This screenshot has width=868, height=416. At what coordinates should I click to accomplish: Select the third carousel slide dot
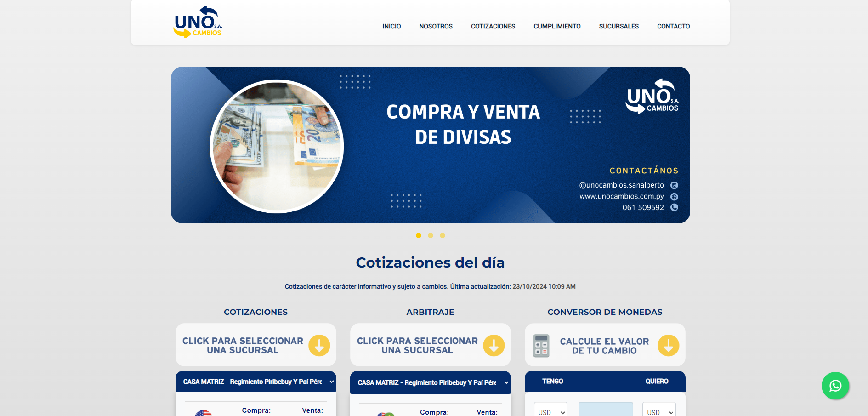click(443, 235)
